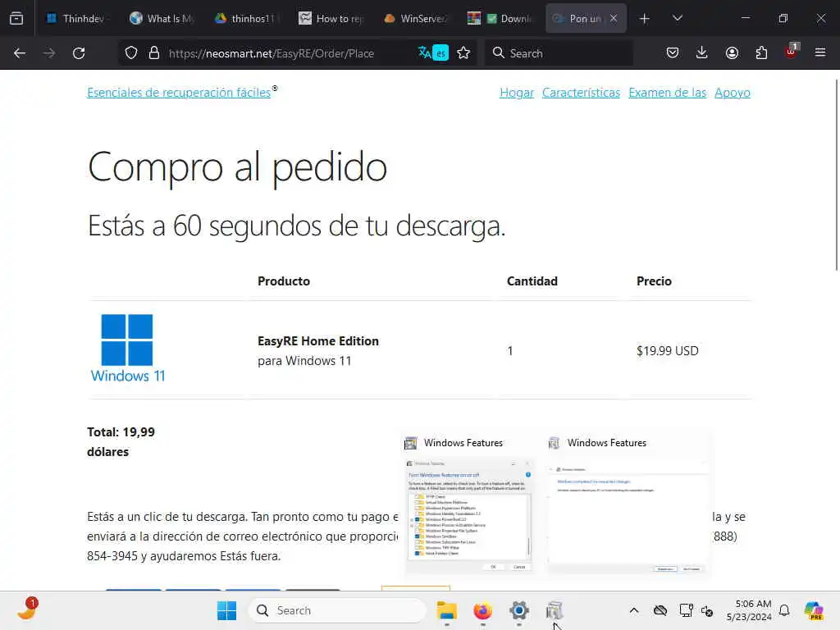
Task: Open Esenciales de recuperación fáciles link
Action: pos(179,93)
